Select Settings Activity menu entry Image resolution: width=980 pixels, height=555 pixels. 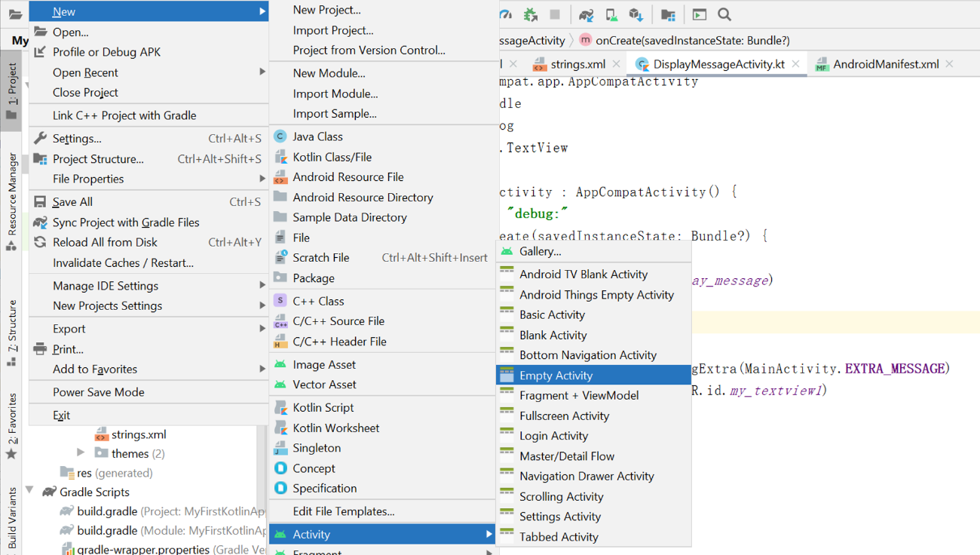pos(593,517)
